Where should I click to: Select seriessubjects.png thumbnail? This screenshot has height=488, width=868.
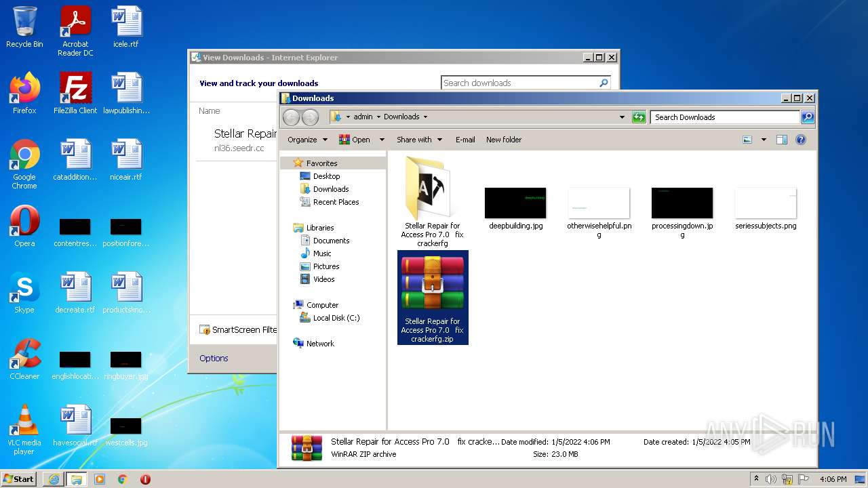(x=766, y=209)
